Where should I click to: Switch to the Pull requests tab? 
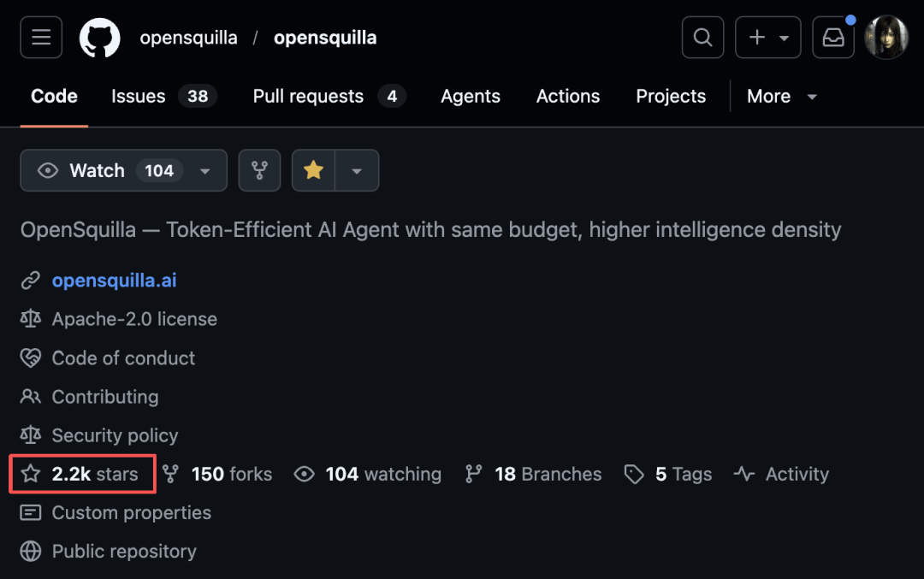(x=329, y=96)
